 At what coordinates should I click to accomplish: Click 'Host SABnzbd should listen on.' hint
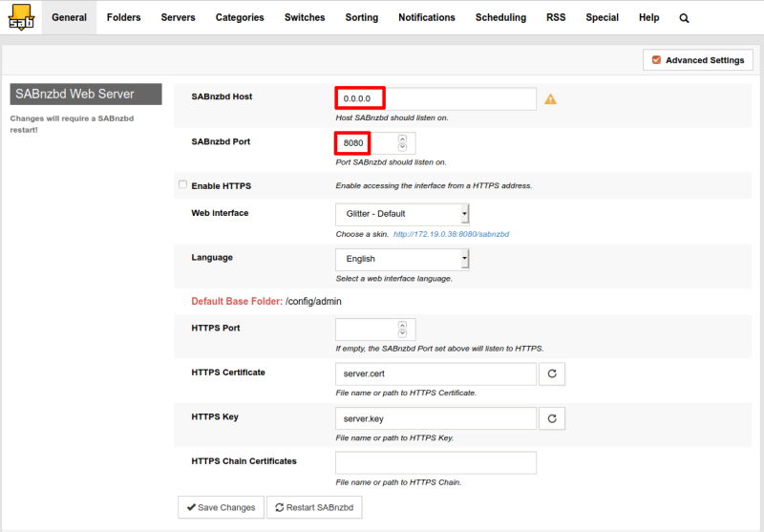(x=392, y=117)
